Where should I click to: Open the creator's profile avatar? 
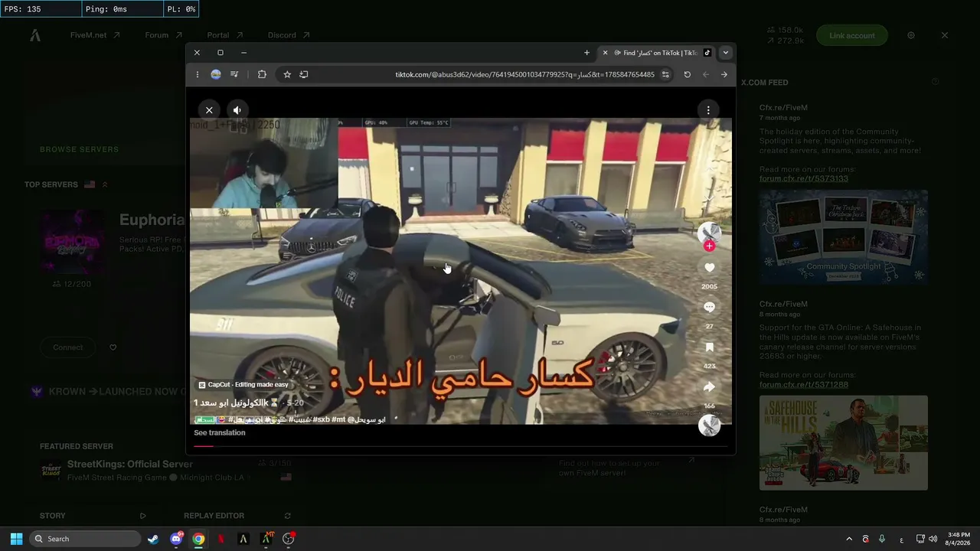click(709, 233)
